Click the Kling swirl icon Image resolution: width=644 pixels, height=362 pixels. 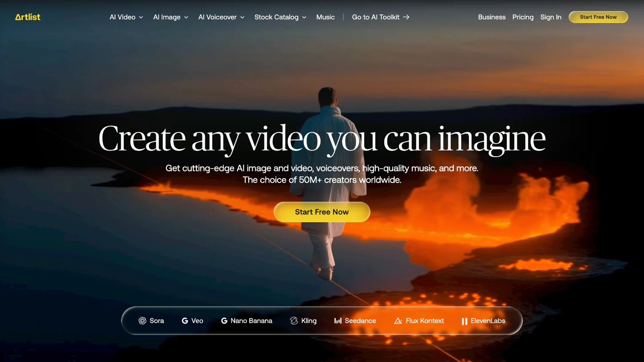coord(294,321)
